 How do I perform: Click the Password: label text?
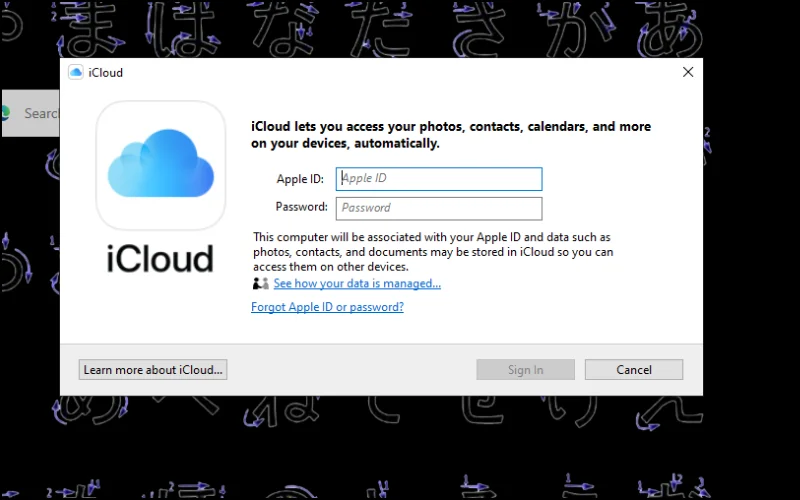click(302, 207)
